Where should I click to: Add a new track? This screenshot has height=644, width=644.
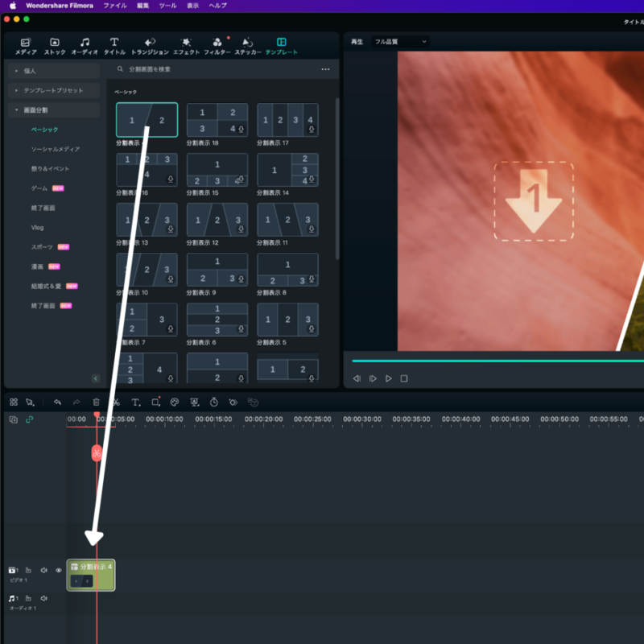coord(14,419)
